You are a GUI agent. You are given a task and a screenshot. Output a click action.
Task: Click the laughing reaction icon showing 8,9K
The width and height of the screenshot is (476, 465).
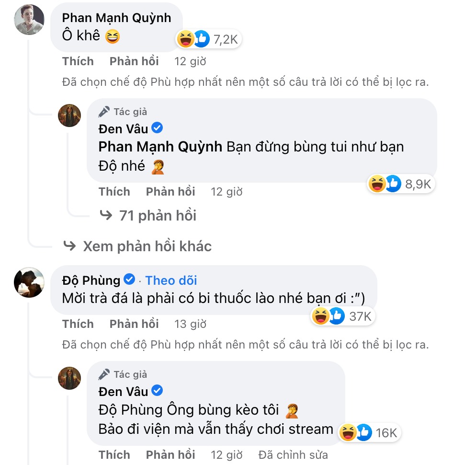tap(377, 183)
